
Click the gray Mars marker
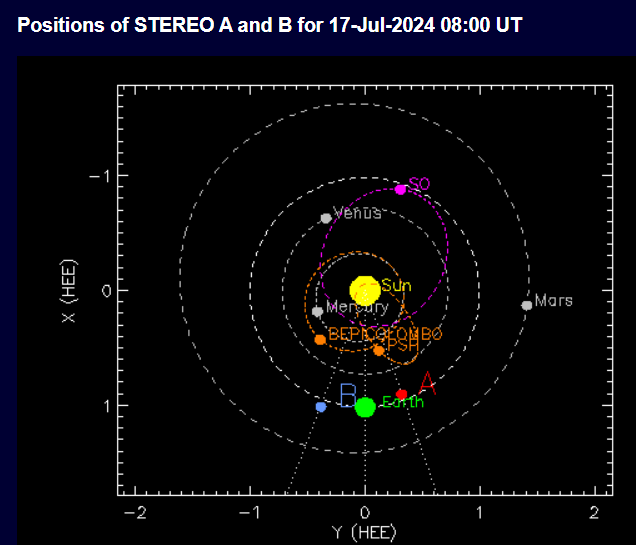526,305
